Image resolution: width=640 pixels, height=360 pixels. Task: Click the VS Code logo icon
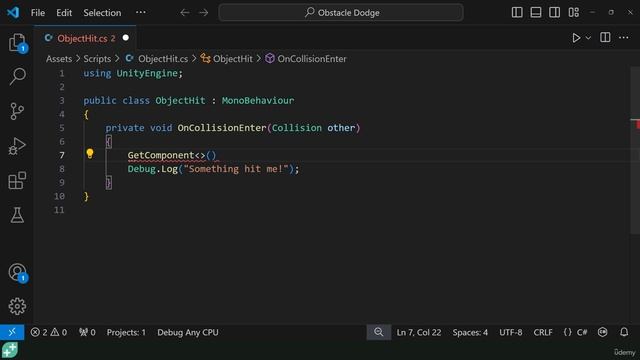pyautogui.click(x=13, y=13)
